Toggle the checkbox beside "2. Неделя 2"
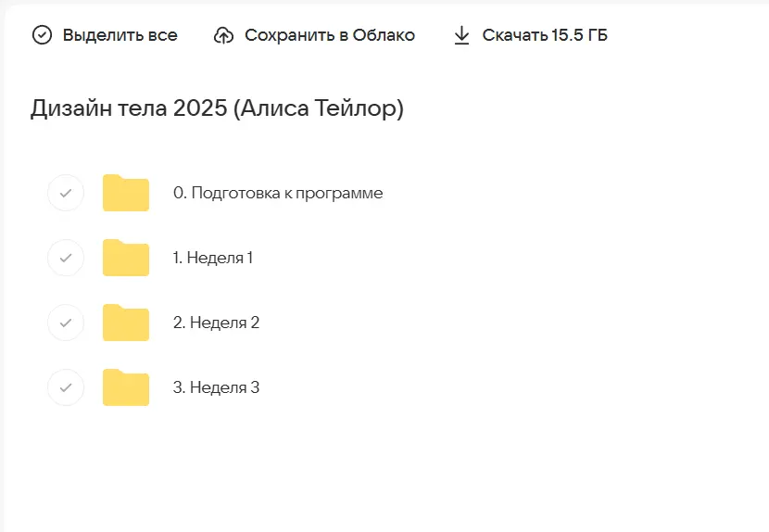Screen dimensions: 769x532 coord(66,323)
